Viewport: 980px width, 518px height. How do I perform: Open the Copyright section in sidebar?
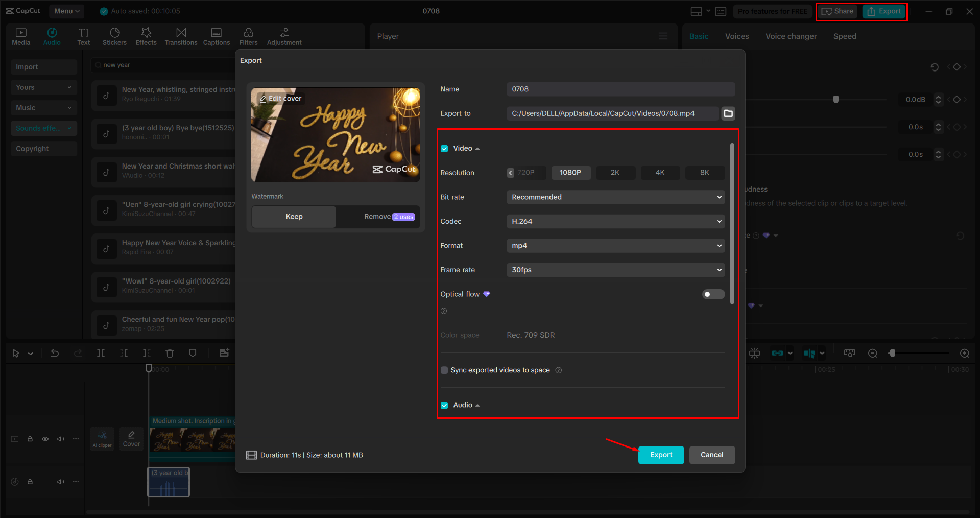coord(44,149)
